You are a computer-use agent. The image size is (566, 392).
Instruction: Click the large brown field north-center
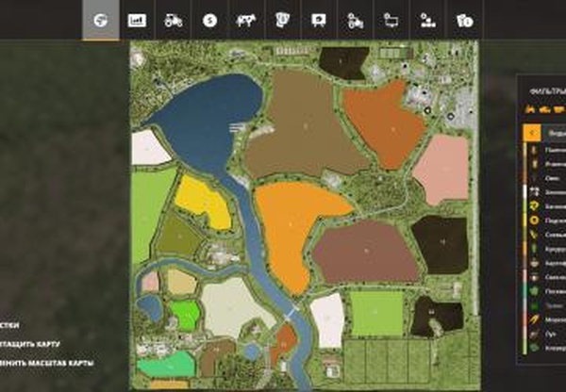pyautogui.click(x=305, y=126)
